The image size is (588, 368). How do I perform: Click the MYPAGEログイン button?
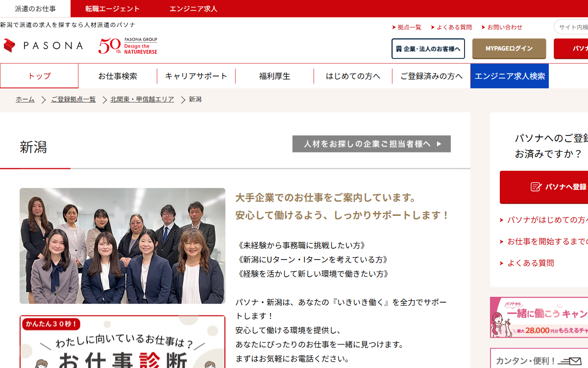509,49
